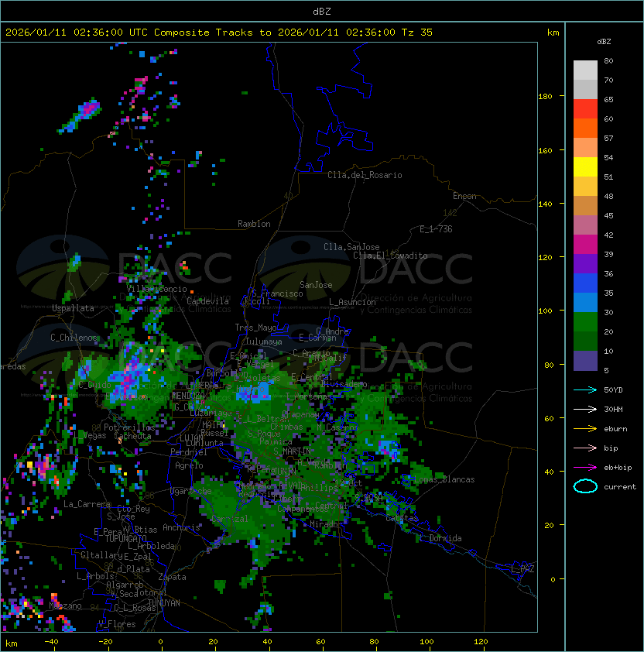644x652 pixels.
Task: Click the 'La_Carrera' label on map
Action: click(x=87, y=504)
